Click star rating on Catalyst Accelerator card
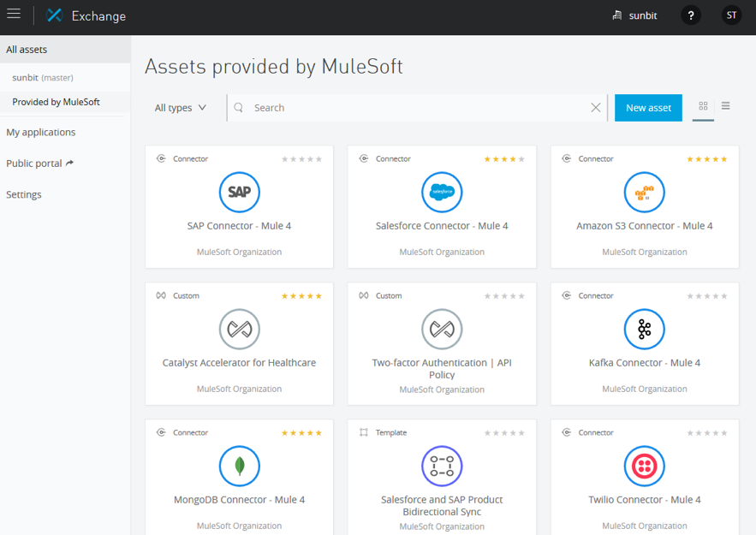This screenshot has height=535, width=756. (302, 296)
